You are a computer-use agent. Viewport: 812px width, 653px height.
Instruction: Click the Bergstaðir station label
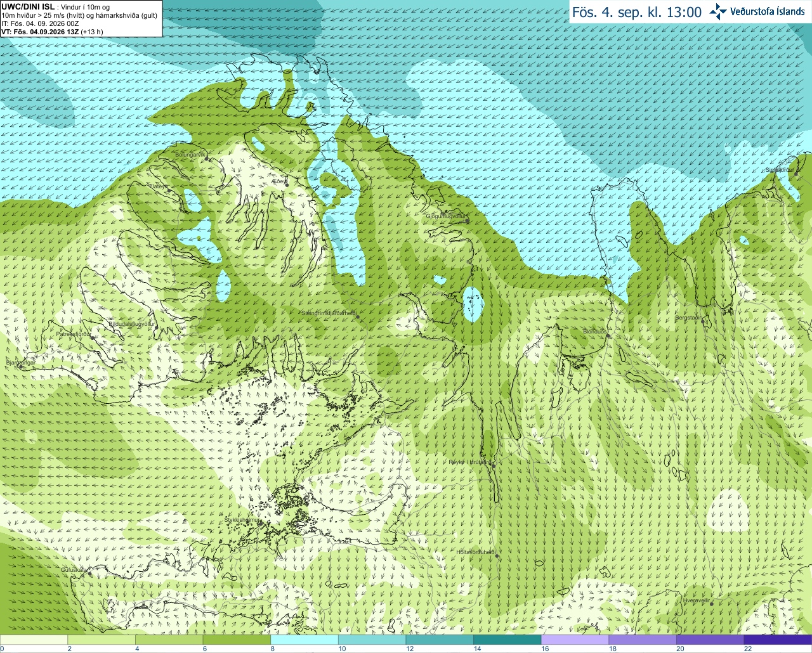coord(690,318)
